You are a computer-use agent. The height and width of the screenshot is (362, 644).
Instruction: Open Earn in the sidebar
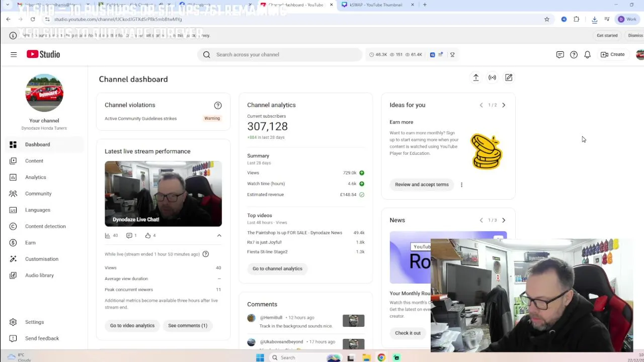click(x=44, y=242)
